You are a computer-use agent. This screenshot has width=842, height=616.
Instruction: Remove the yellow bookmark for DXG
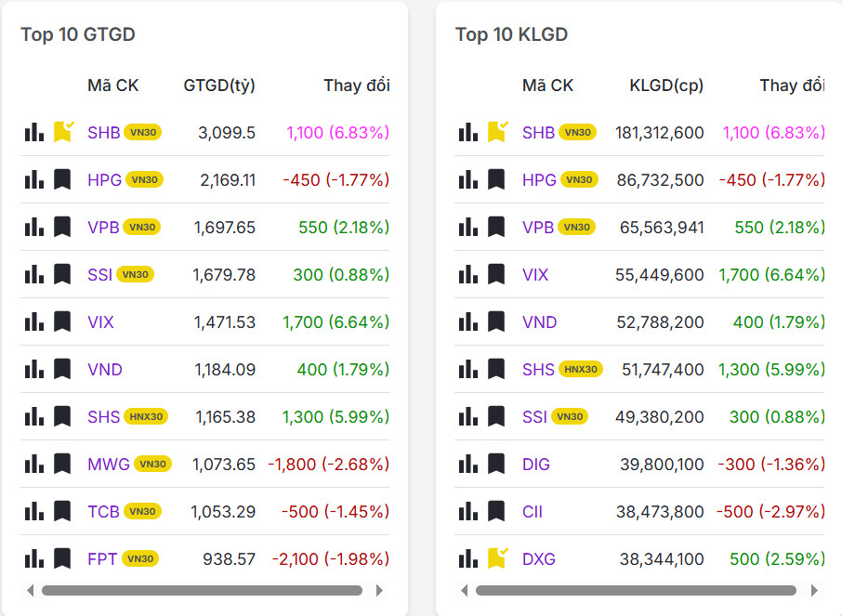497,558
